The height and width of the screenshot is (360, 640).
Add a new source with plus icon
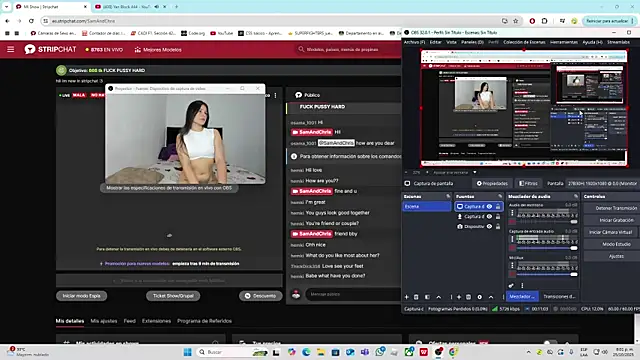459,297
